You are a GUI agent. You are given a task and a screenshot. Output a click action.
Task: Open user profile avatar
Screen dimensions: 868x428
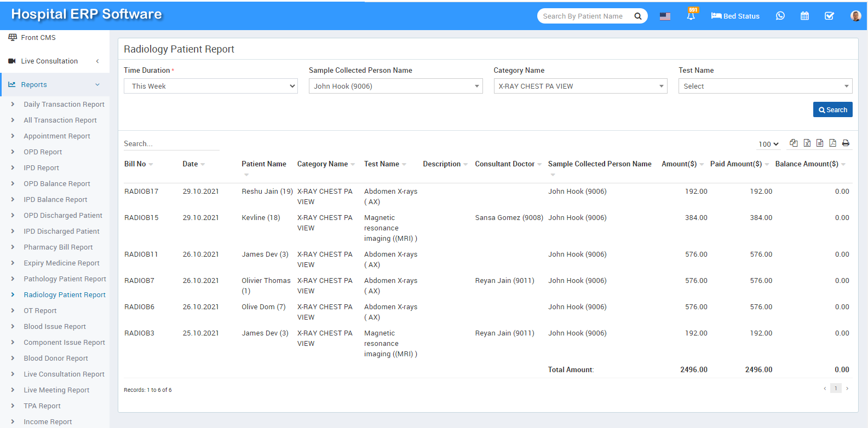855,16
